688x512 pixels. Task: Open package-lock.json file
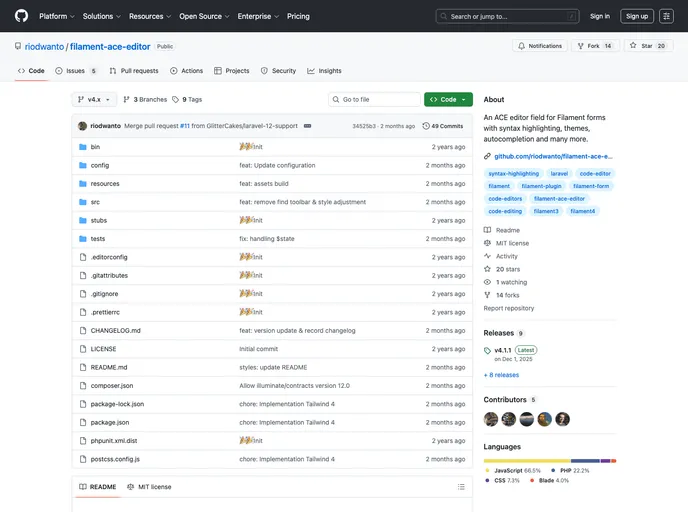[x=117, y=404]
